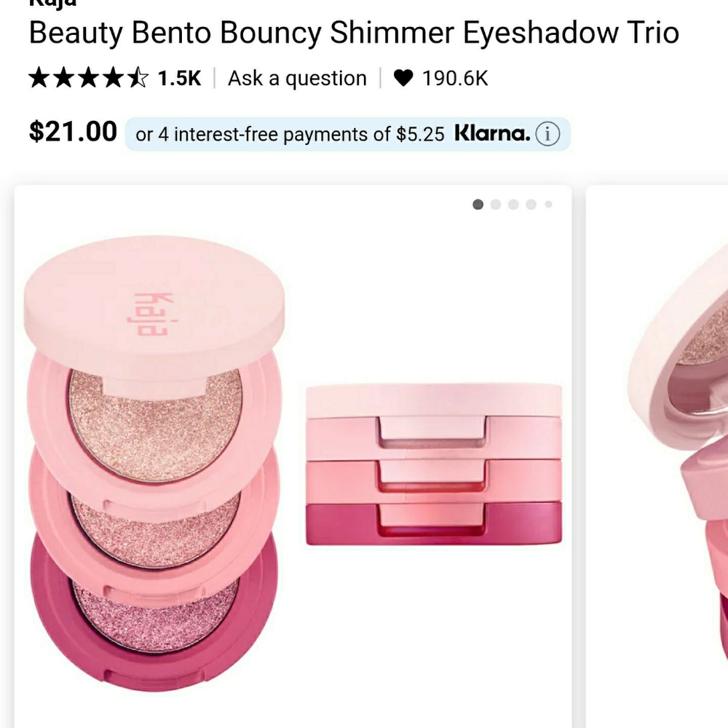
Task: Select the last carousel dot
Action: pos(548,205)
